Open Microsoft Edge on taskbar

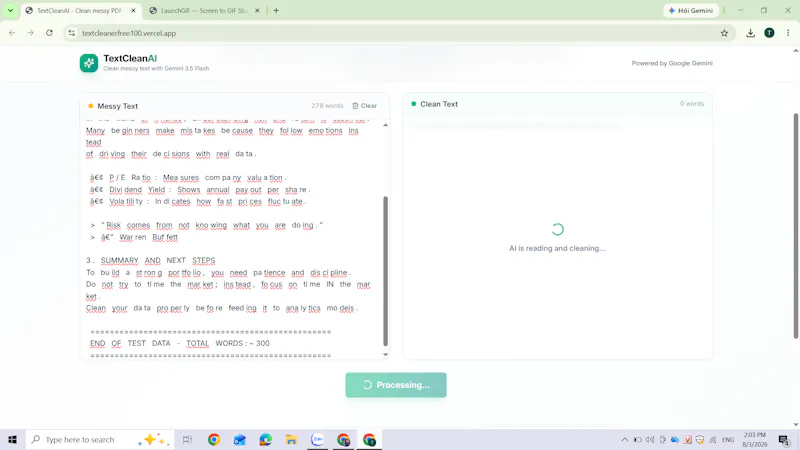(x=265, y=439)
